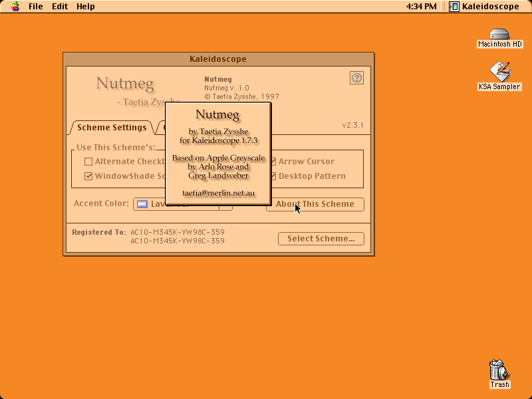
Task: Select the KSA Sampler desktop icon
Action: [499, 76]
